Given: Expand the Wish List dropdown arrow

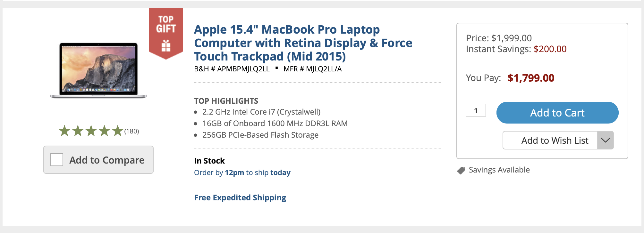Looking at the screenshot, I should (605, 140).
